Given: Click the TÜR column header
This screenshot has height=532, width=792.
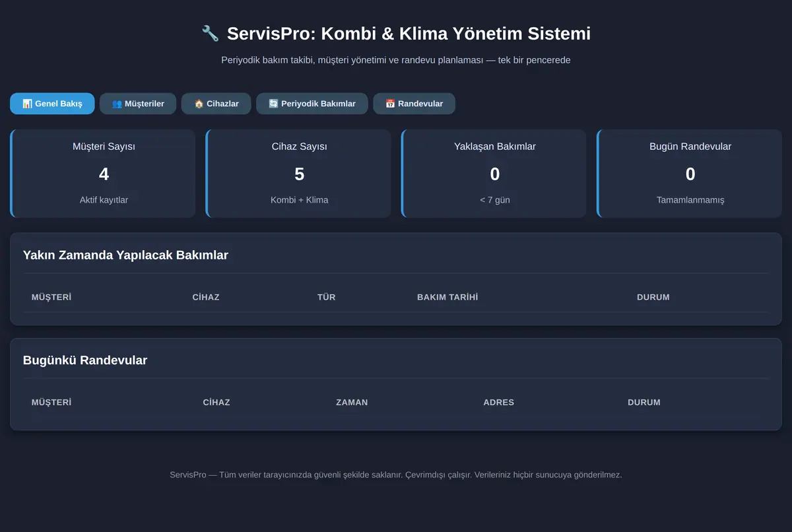Looking at the screenshot, I should (327, 297).
